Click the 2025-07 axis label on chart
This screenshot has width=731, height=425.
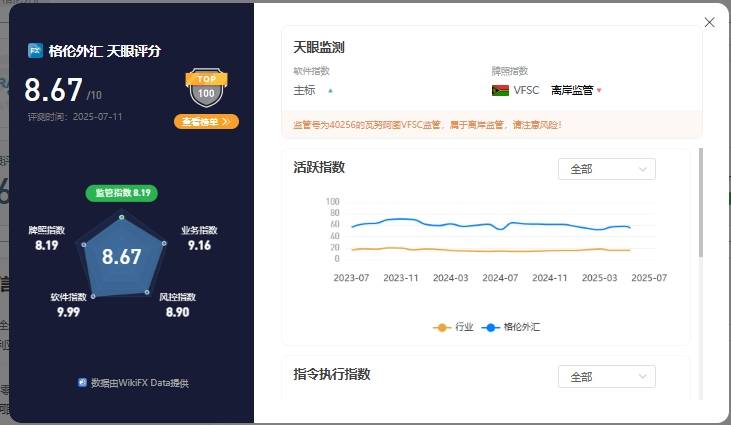[x=649, y=278]
